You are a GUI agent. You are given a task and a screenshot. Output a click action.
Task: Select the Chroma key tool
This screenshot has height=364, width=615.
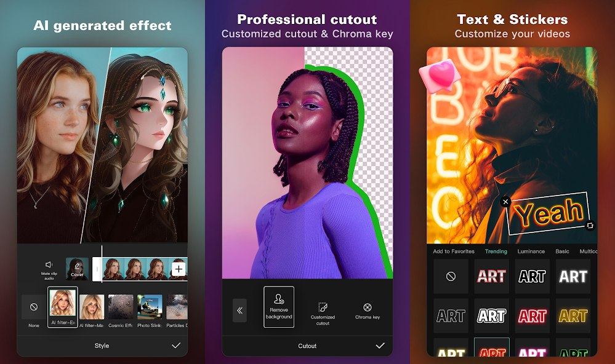(368, 309)
